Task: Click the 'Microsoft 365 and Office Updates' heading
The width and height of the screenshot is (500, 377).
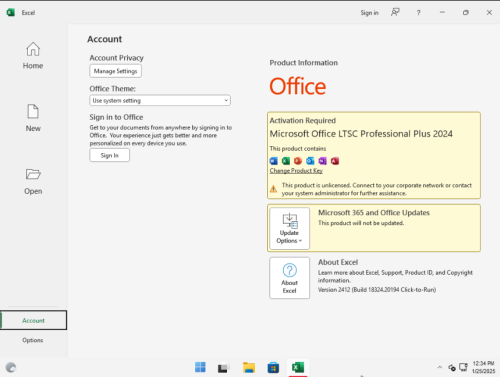Action: click(x=374, y=213)
